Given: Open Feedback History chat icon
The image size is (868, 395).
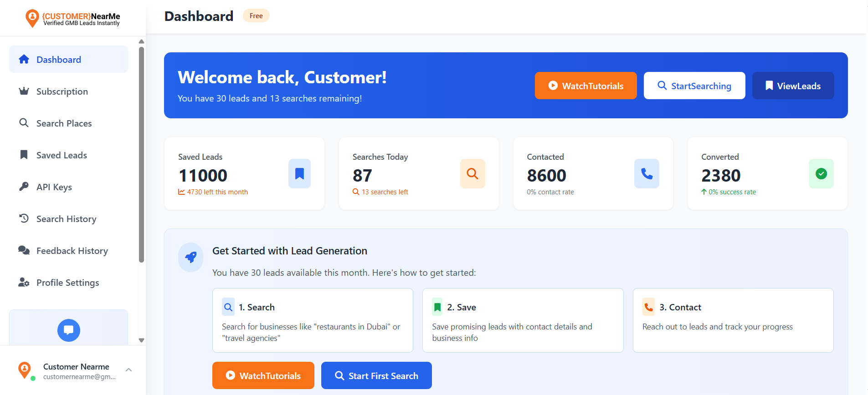Looking at the screenshot, I should tap(24, 250).
